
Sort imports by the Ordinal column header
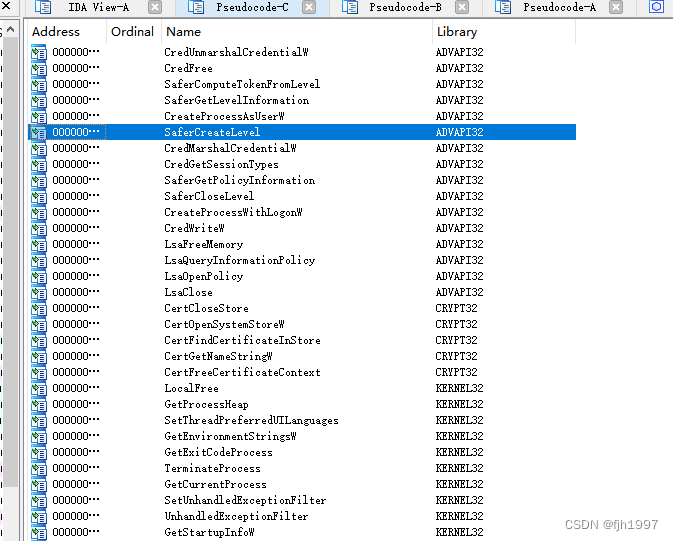click(132, 32)
